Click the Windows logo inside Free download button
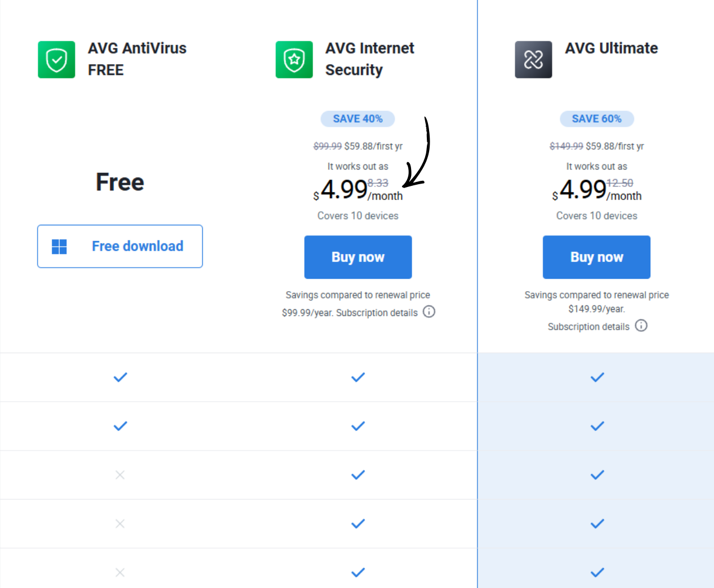The image size is (714, 588). (59, 246)
